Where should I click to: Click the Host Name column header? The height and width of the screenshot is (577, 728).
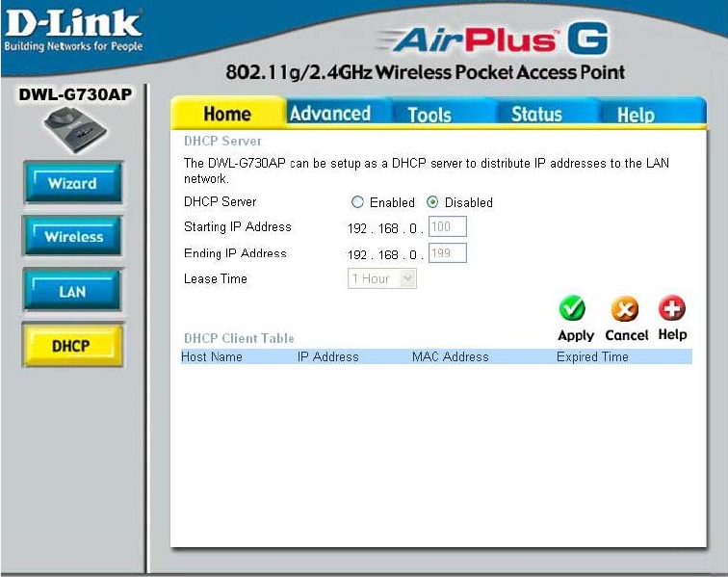point(212,356)
